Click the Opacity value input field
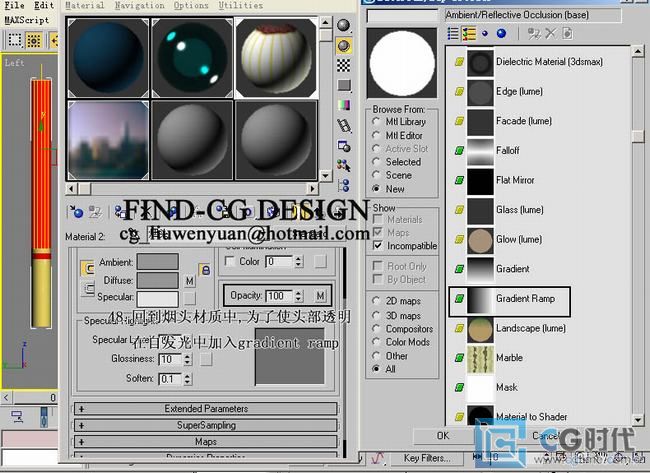 (279, 296)
